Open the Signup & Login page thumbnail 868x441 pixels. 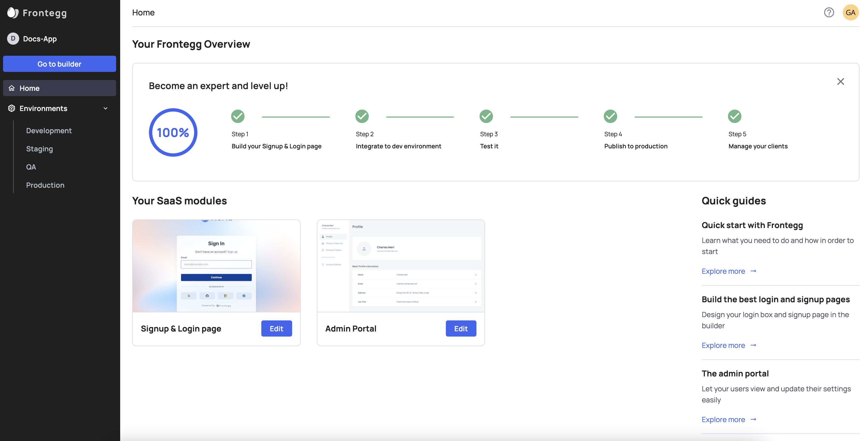pos(216,266)
